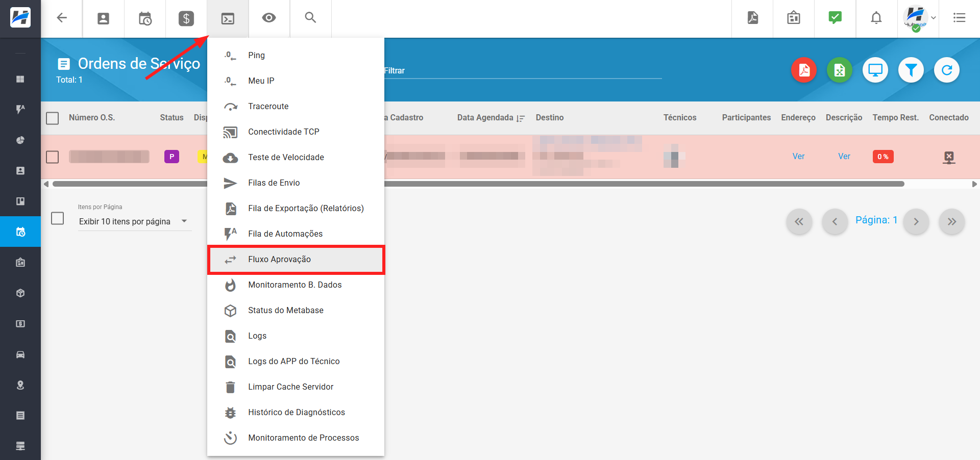
Task: Open the map pin location icon in sidebar
Action: click(x=20, y=385)
